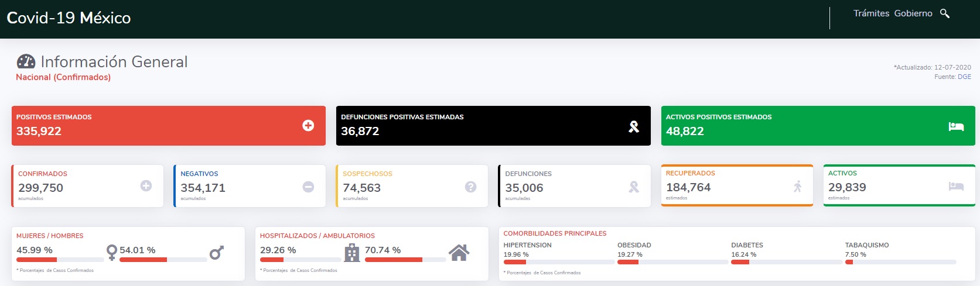This screenshot has width=980, height=286.
Task: Select the Defunciones 35,006 card
Action: click(x=574, y=186)
